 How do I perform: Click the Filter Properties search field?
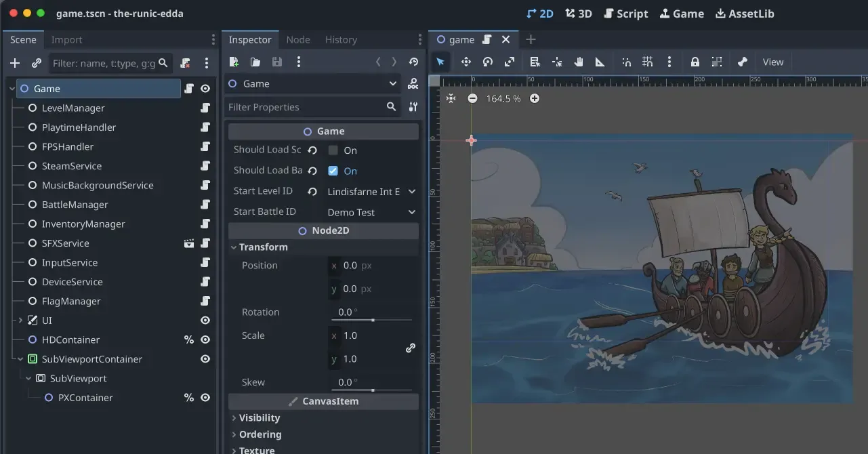tap(305, 106)
